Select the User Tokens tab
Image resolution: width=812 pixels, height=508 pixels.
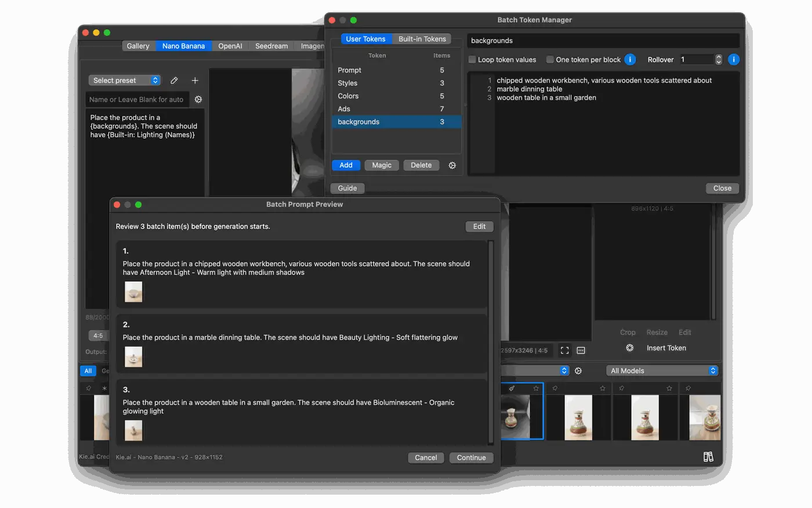(365, 39)
